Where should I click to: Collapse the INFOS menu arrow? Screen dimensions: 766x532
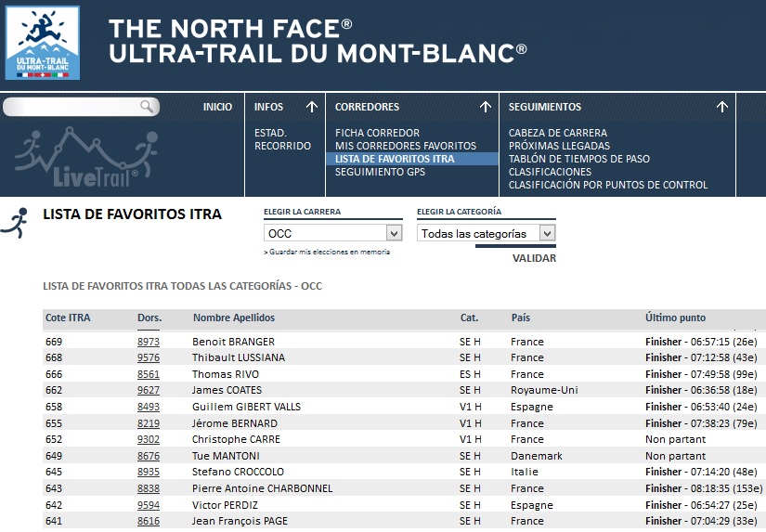312,107
